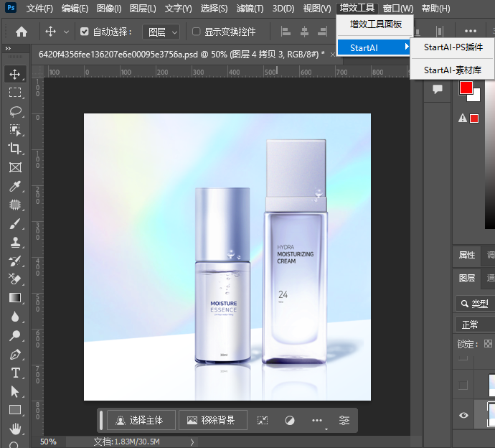The width and height of the screenshot is (495, 448).
Task: Toggle visibility box of layer above eye
Action: (x=463, y=385)
